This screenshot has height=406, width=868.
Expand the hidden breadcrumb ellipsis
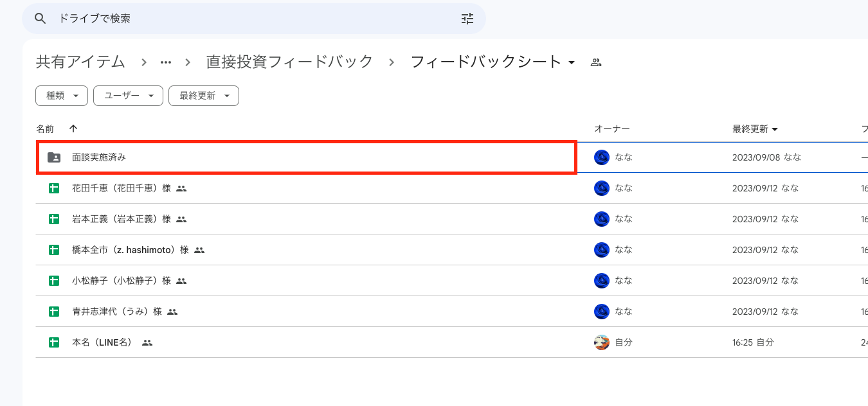pos(166,62)
